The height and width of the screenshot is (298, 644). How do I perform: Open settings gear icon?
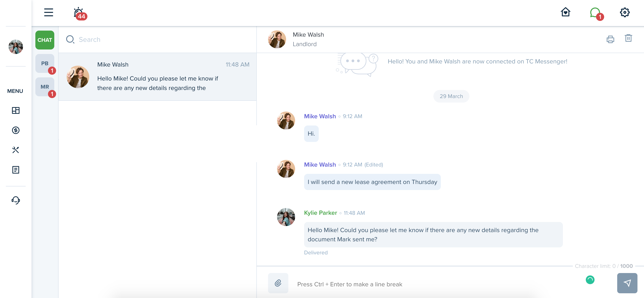tap(624, 12)
